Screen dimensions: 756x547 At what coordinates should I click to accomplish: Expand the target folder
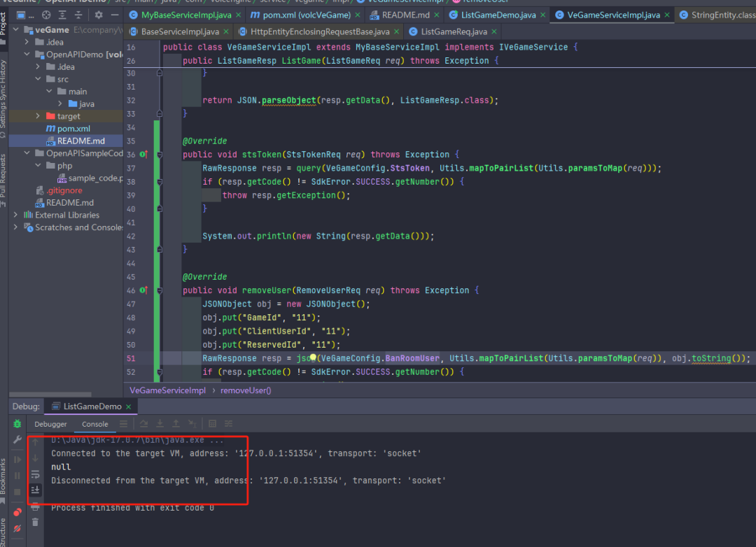(38, 116)
